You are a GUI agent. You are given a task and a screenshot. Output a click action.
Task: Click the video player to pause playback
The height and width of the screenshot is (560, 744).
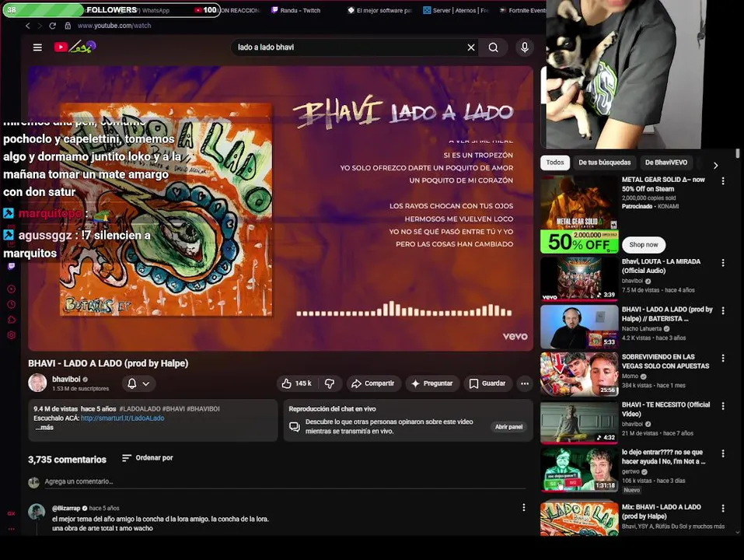(281, 208)
